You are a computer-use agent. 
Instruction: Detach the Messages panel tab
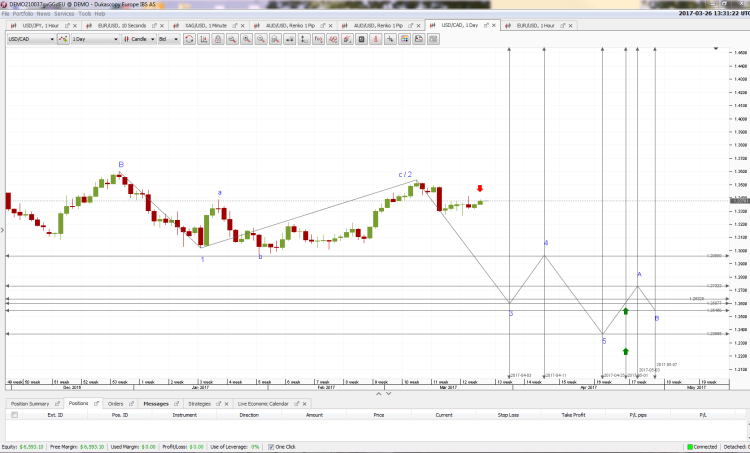coord(176,404)
